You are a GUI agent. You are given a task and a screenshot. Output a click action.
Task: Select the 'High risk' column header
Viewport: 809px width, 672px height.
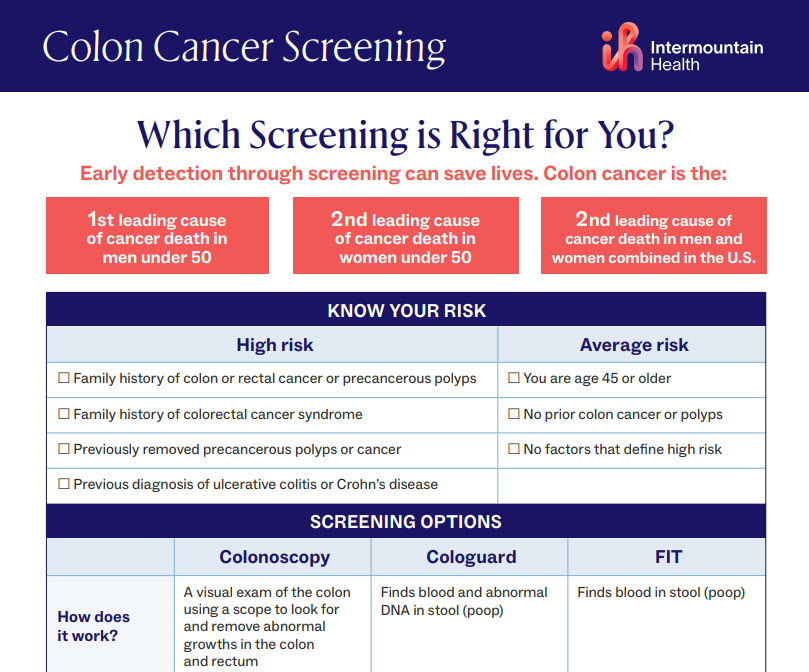[x=274, y=345]
